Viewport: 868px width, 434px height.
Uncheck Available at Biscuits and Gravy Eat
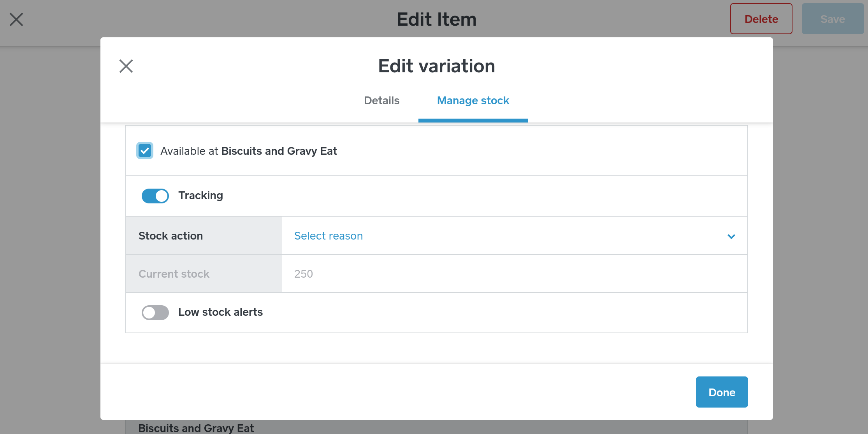145,151
